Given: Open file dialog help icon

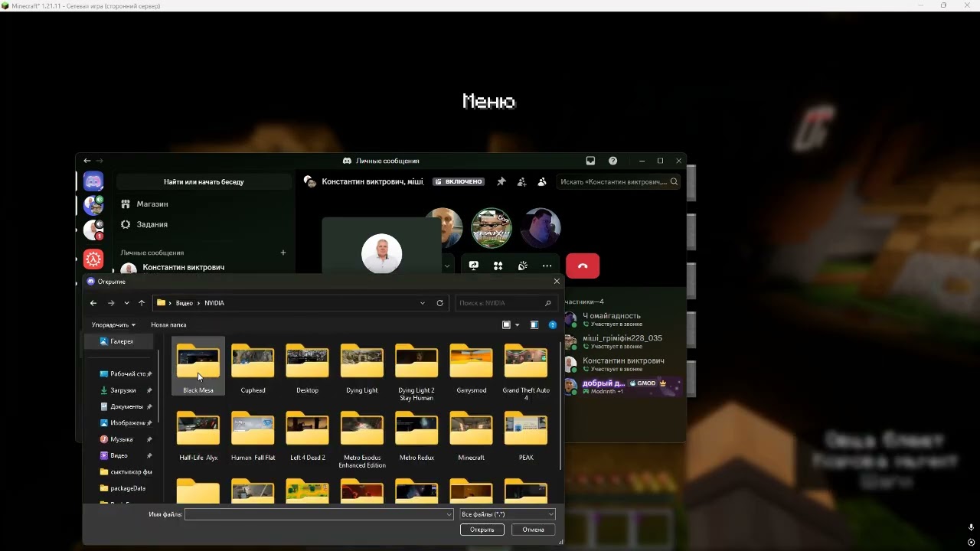Looking at the screenshot, I should pos(553,325).
